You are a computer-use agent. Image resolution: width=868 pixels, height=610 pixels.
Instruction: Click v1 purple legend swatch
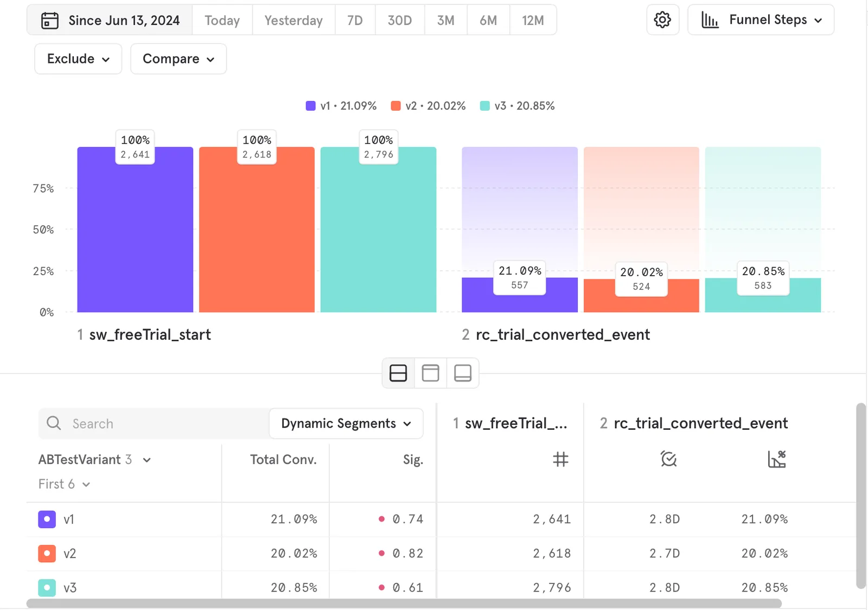(x=311, y=106)
